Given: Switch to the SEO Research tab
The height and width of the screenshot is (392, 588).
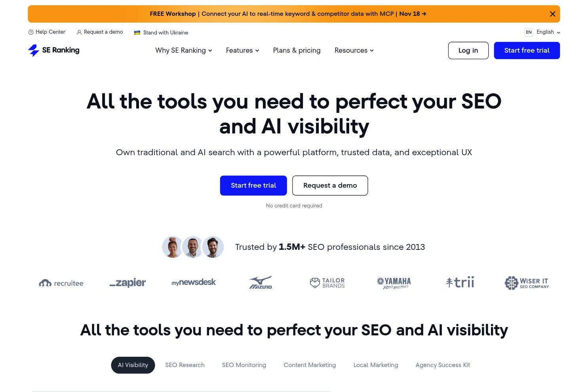Looking at the screenshot, I should (x=185, y=365).
